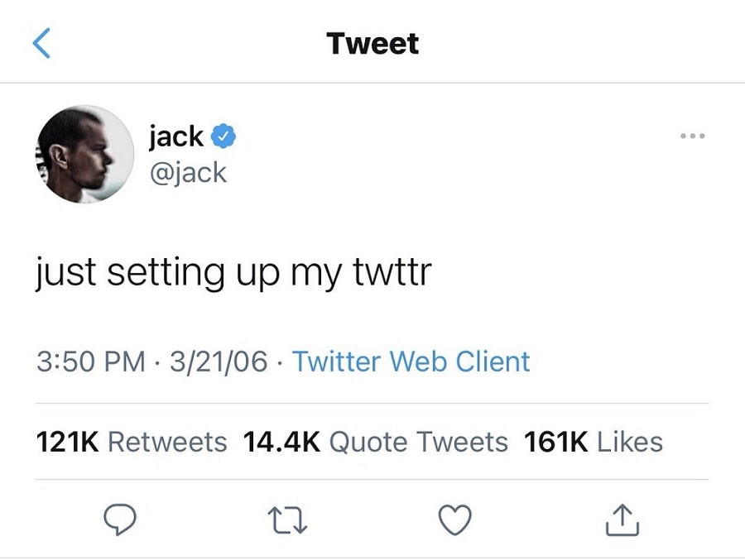This screenshot has height=560, width=745.
Task: Open the reply composer with speech bubble icon
Action: tap(121, 519)
